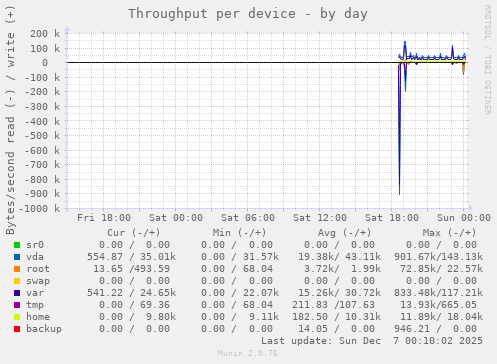Click the 'Sat 12:00' x-axis label
The image size is (497, 364).
[x=320, y=218]
